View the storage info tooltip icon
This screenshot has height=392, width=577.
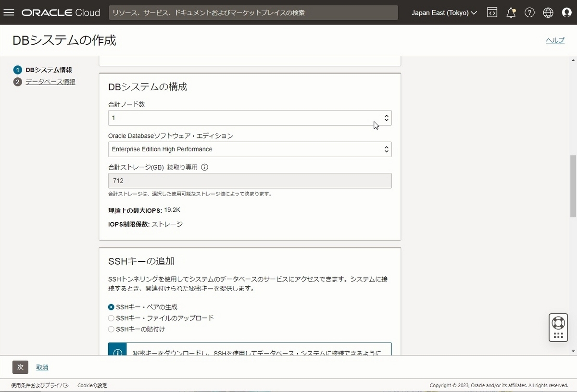point(205,167)
